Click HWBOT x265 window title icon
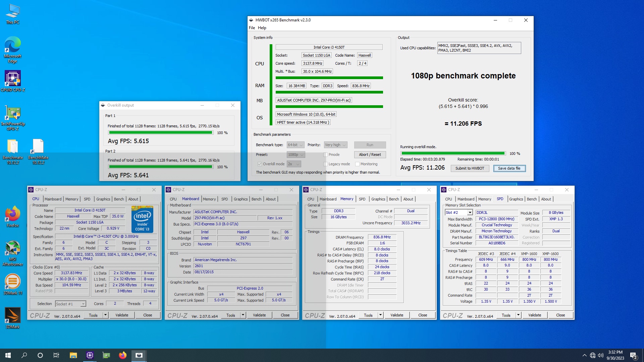Image resolution: width=644 pixels, height=362 pixels. 251,20
